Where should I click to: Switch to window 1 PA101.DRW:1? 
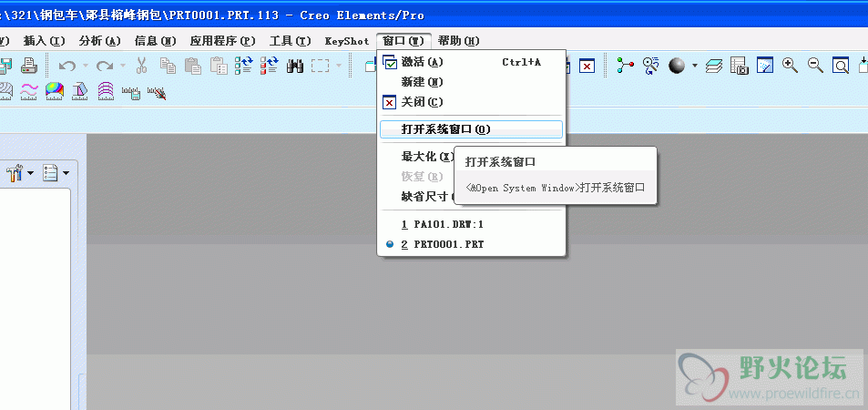(472, 224)
